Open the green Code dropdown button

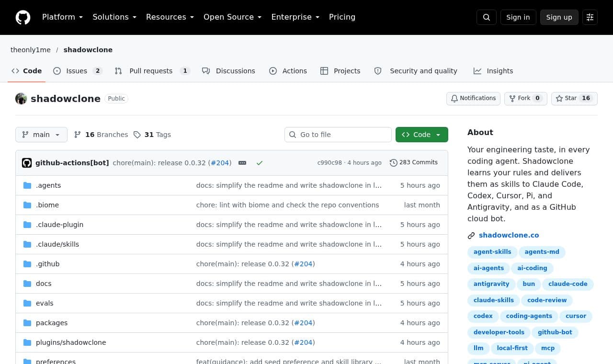(x=422, y=135)
